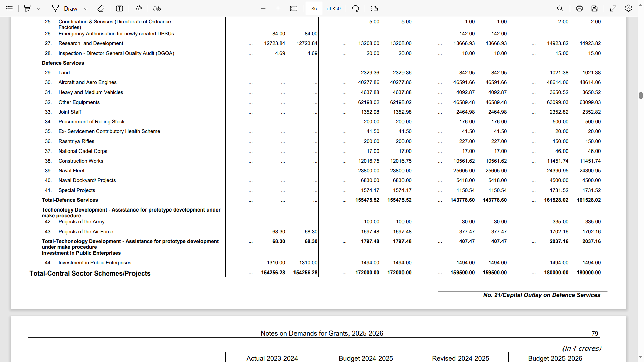644x362 pixels.
Task: Expand highlighter color options dropdown
Action: click(x=39, y=9)
